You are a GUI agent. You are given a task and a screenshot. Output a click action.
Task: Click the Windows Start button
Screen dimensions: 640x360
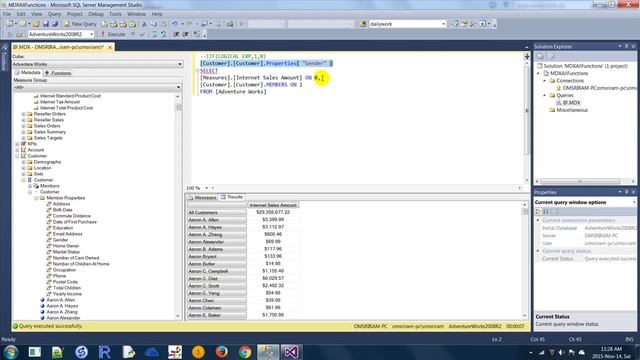click(x=11, y=352)
